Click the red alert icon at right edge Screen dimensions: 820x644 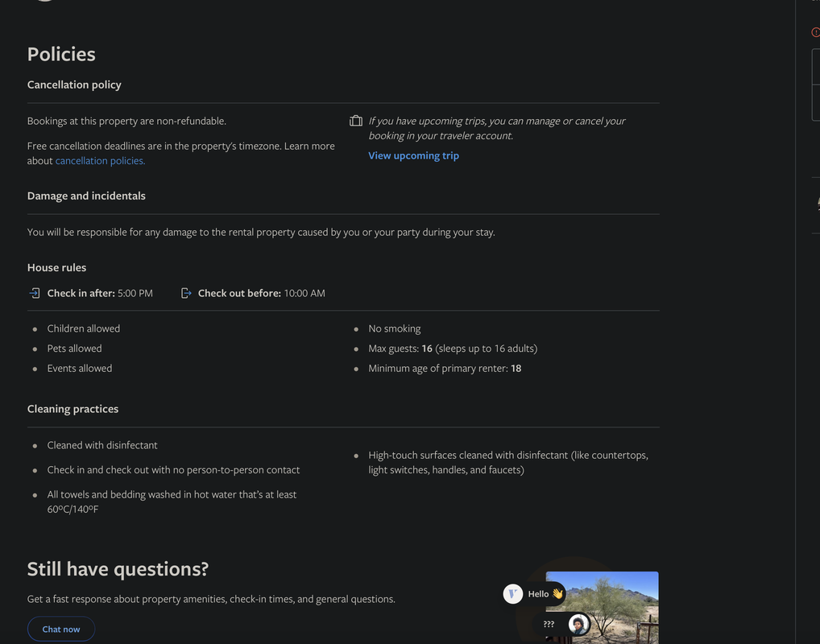pyautogui.click(x=815, y=32)
